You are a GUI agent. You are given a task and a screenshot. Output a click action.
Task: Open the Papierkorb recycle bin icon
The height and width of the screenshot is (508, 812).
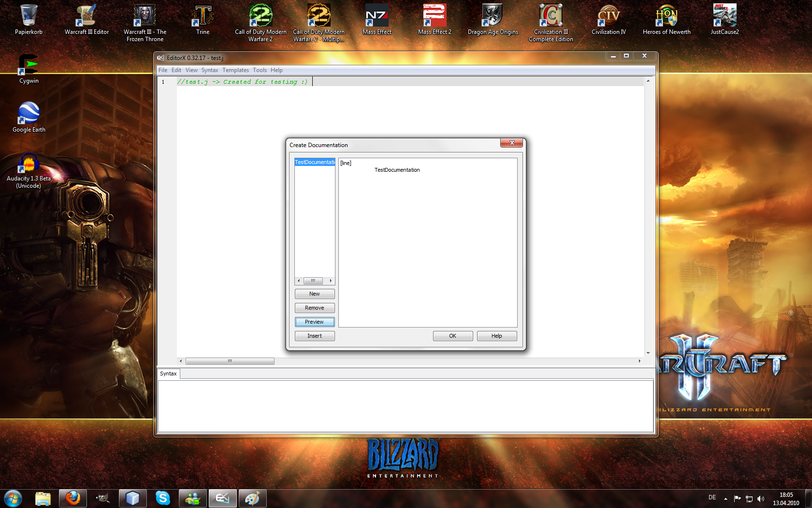click(x=29, y=19)
